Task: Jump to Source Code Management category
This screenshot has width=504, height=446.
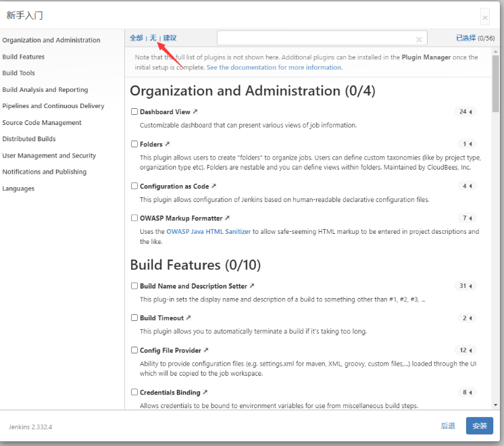Action: coord(42,122)
